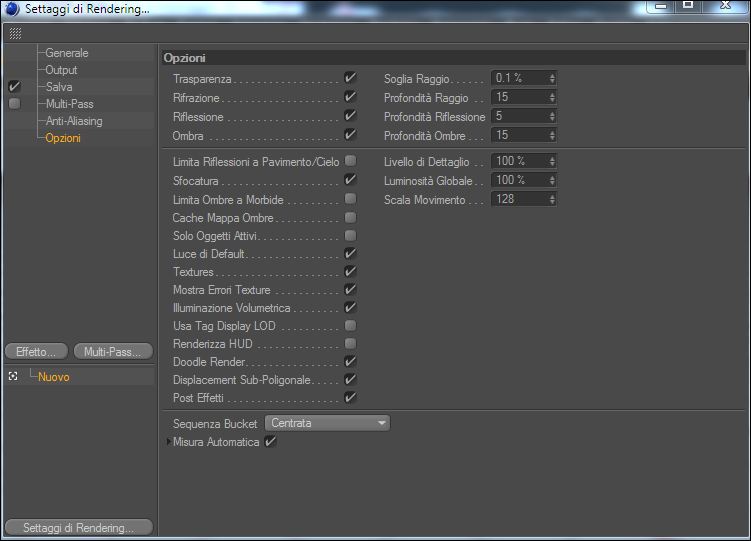This screenshot has width=751, height=541.
Task: Click stepper arrows of Profondità Riflessione
Action: 552,116
